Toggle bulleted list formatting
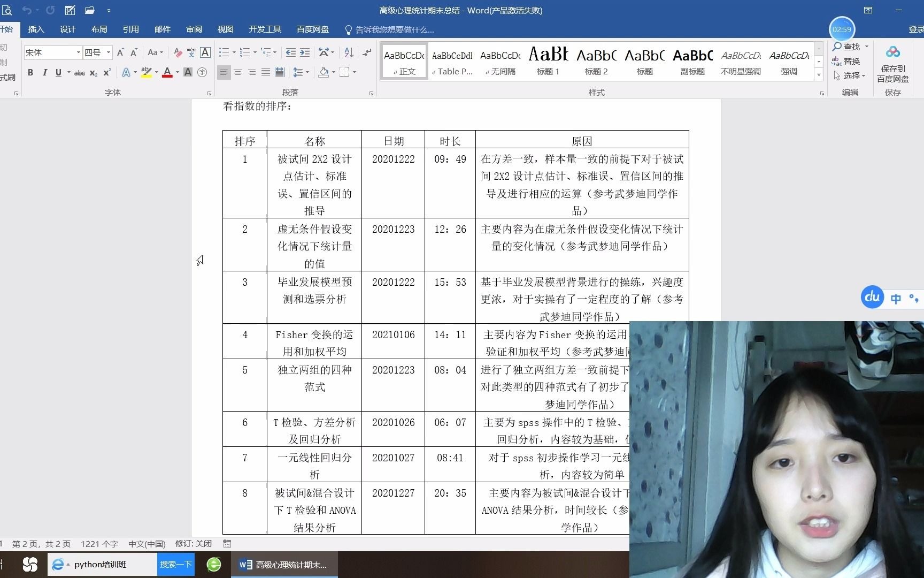Screen dimensions: 924x578 tap(224, 52)
